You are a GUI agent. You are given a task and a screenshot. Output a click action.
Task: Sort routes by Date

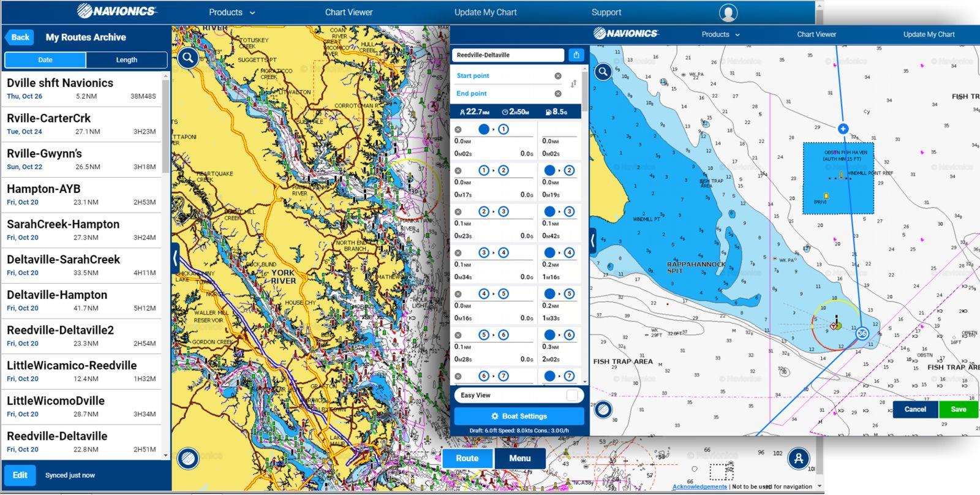[45, 60]
